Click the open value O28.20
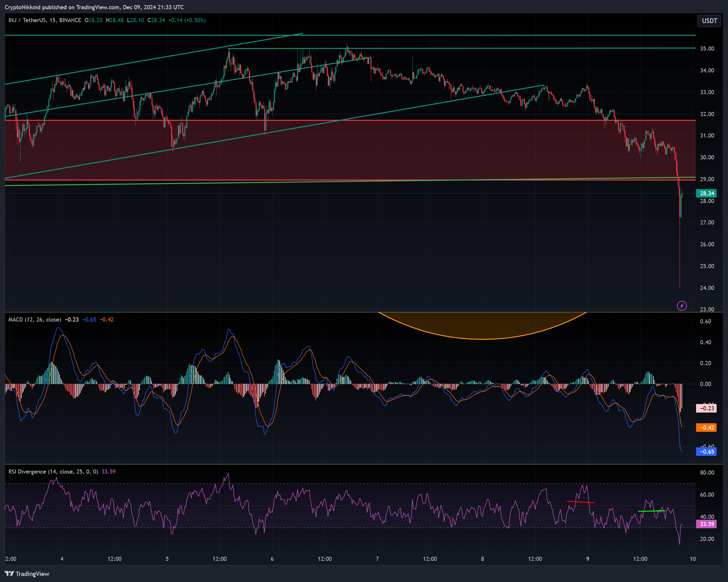Image resolution: width=728 pixels, height=582 pixels. 94,20
